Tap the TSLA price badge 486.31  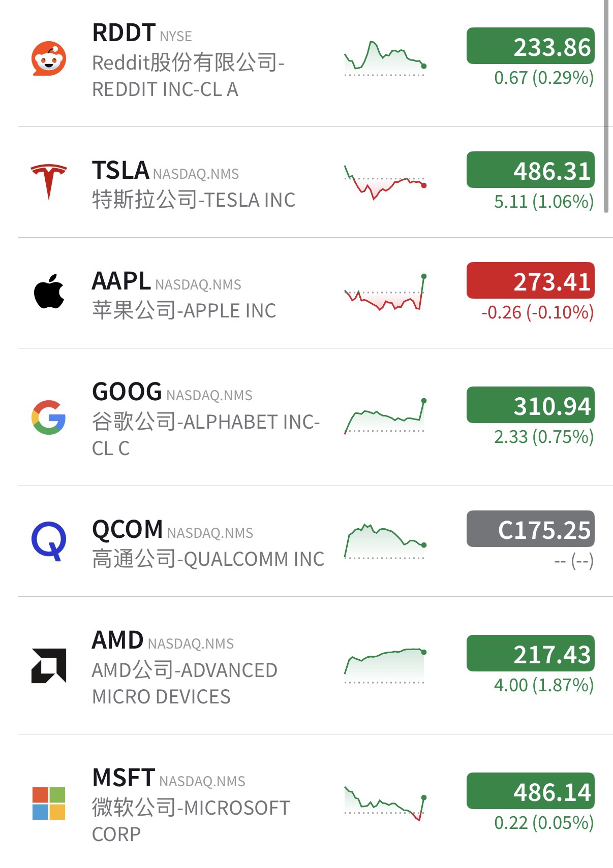(530, 170)
